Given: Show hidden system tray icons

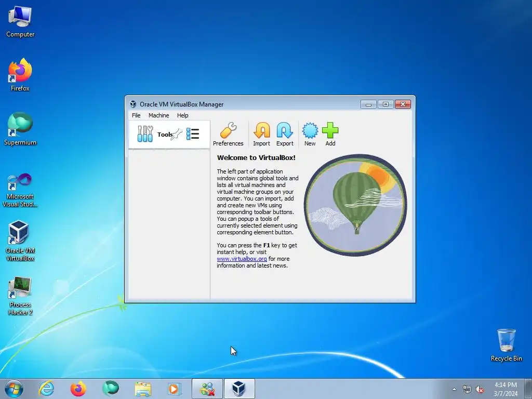Looking at the screenshot, I should click(454, 389).
